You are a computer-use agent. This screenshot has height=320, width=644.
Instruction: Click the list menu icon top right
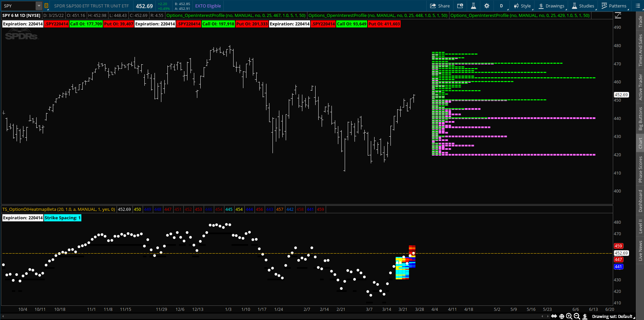click(638, 6)
